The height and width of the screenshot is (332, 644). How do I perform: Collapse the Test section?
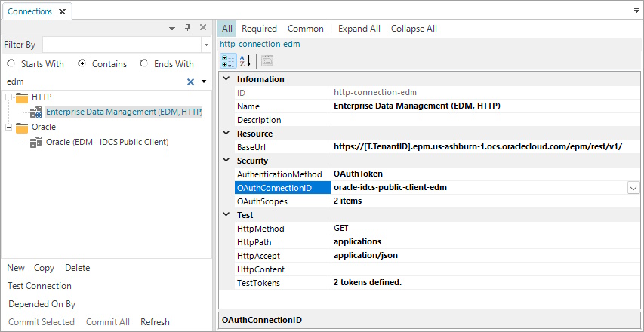pos(226,214)
